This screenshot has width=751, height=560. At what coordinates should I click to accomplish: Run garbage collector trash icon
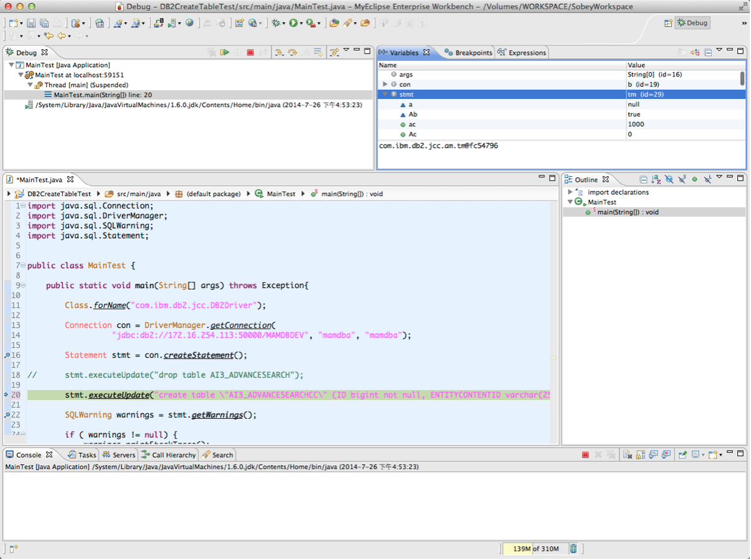(574, 549)
